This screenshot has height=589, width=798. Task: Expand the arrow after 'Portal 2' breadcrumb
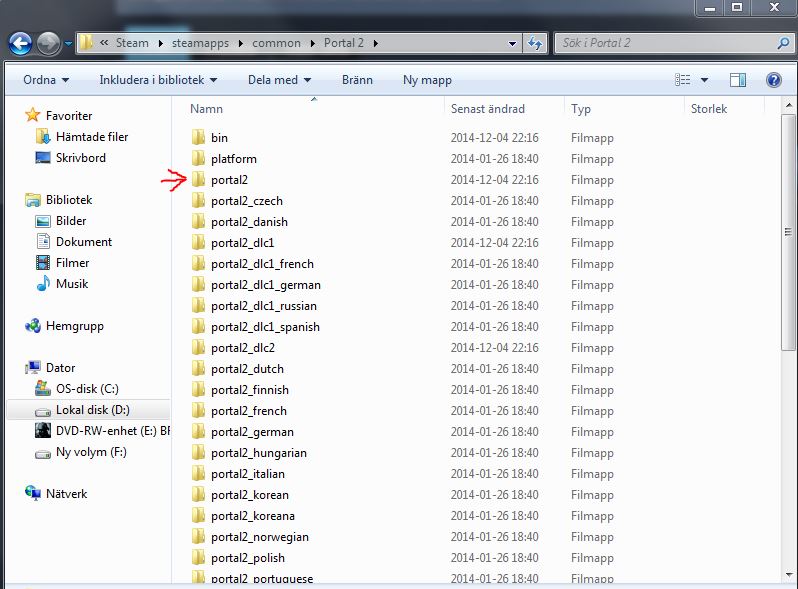(x=376, y=44)
